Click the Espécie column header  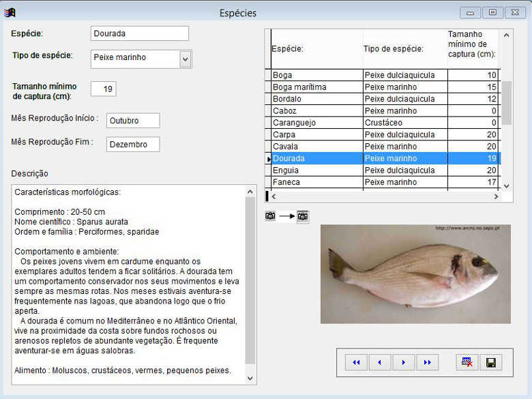(317, 49)
